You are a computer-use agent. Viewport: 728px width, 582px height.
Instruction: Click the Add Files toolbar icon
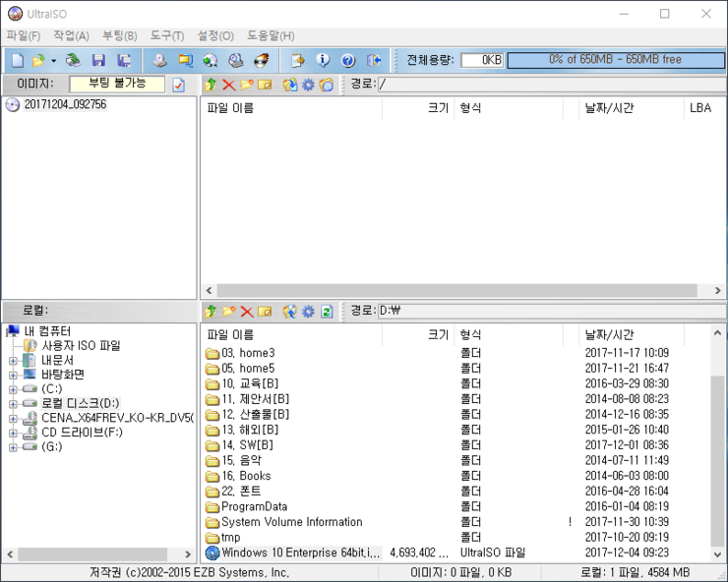(x=298, y=60)
